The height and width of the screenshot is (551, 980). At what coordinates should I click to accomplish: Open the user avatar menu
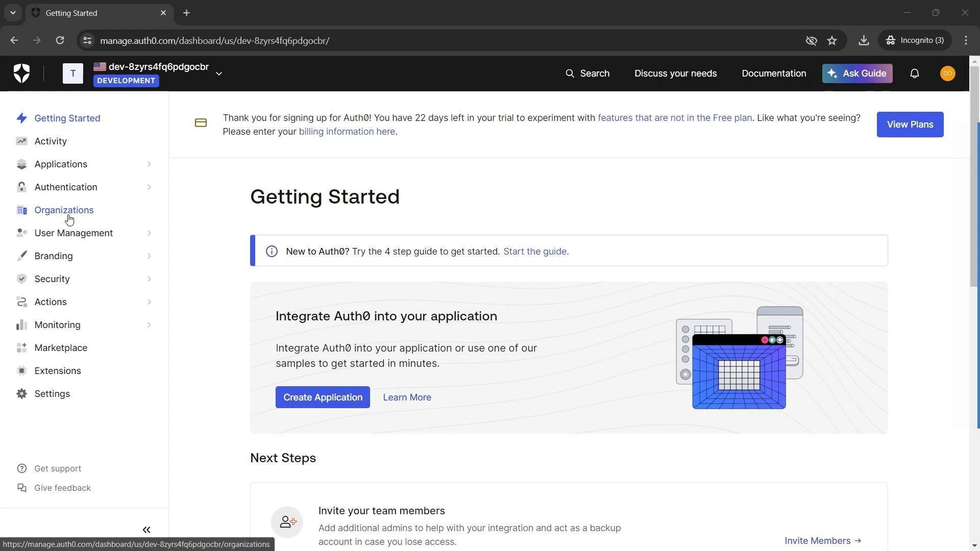coord(947,73)
